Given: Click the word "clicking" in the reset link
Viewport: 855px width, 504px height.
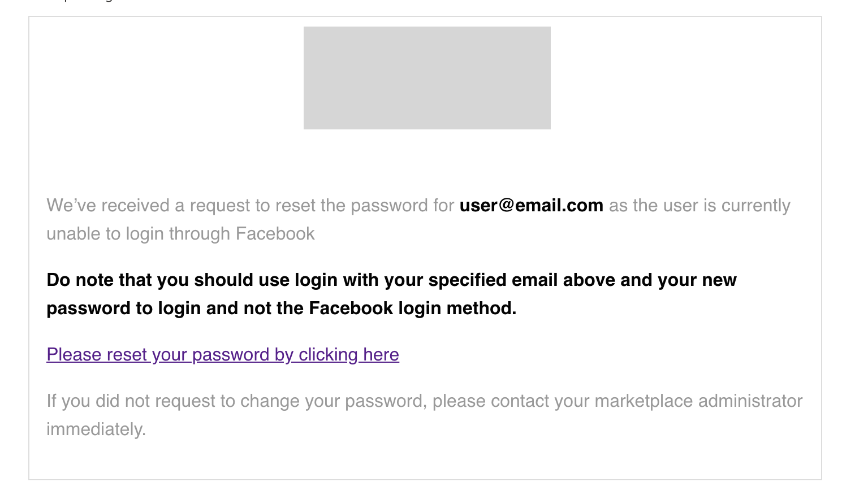Looking at the screenshot, I should [328, 355].
